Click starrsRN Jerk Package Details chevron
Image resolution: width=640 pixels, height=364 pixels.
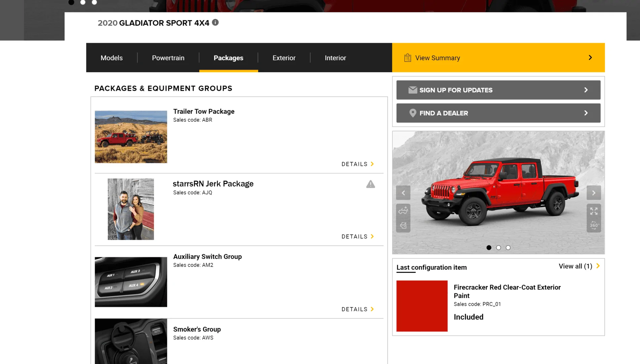coord(372,236)
